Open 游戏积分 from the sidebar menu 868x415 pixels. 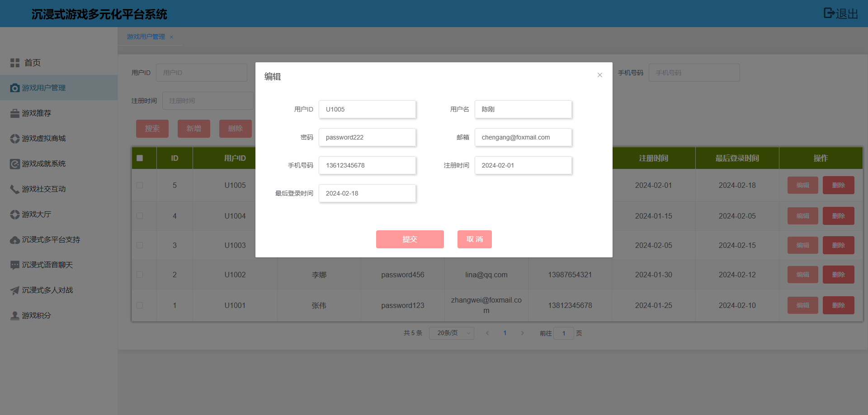coord(37,316)
